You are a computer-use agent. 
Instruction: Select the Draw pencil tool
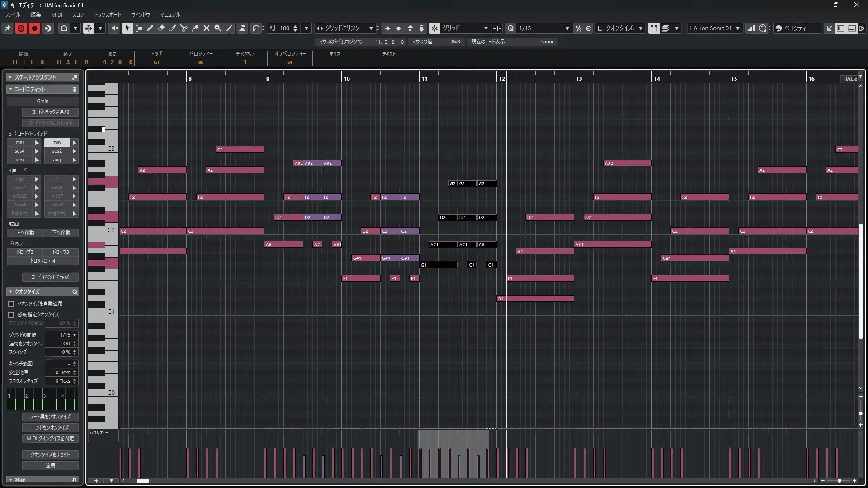(150, 28)
